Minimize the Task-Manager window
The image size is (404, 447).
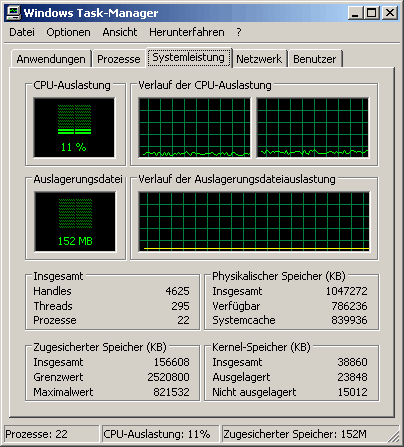click(x=355, y=13)
